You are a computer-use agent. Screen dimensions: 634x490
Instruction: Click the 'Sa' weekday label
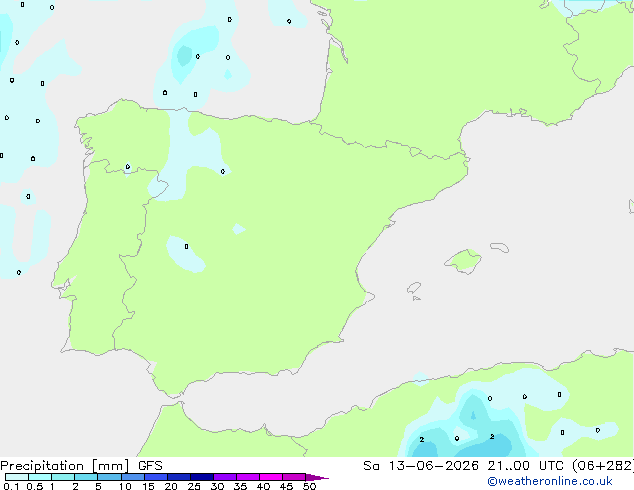pos(371,466)
